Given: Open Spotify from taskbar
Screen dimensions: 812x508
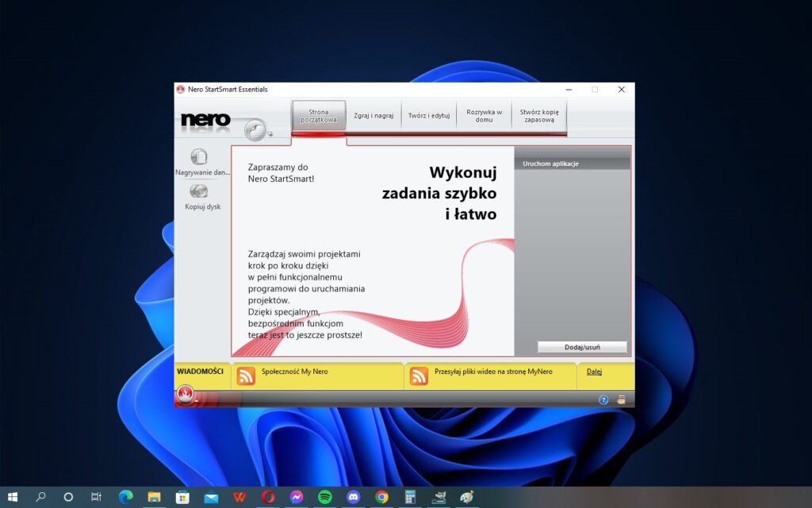Looking at the screenshot, I should pos(324,497).
